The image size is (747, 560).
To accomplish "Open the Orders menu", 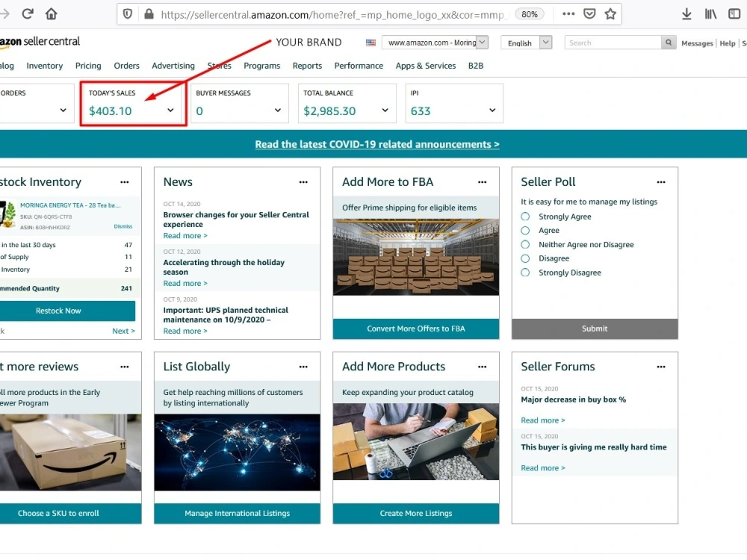I will [x=126, y=66].
